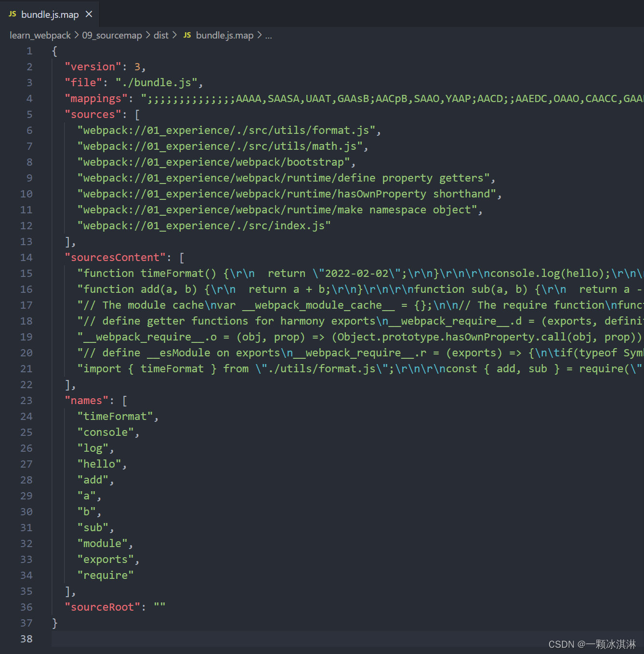Open dist breadcrumb folder
The width and height of the screenshot is (644, 654).
pyautogui.click(x=161, y=35)
